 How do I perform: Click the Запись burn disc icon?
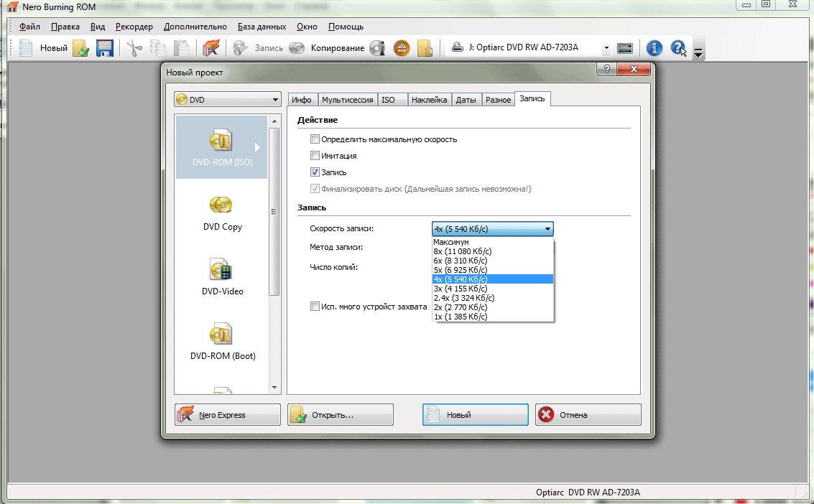[x=241, y=47]
